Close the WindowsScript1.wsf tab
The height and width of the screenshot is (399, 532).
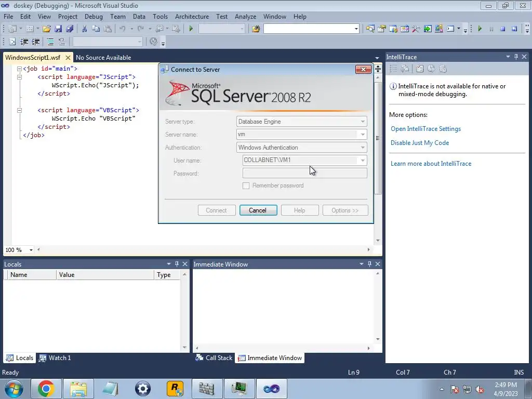(68, 57)
